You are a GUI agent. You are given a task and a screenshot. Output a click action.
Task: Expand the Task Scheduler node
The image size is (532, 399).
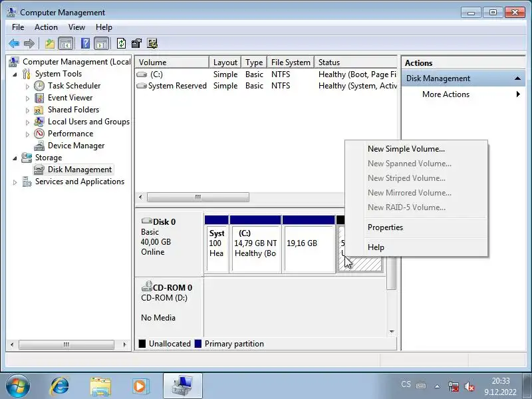click(27, 86)
